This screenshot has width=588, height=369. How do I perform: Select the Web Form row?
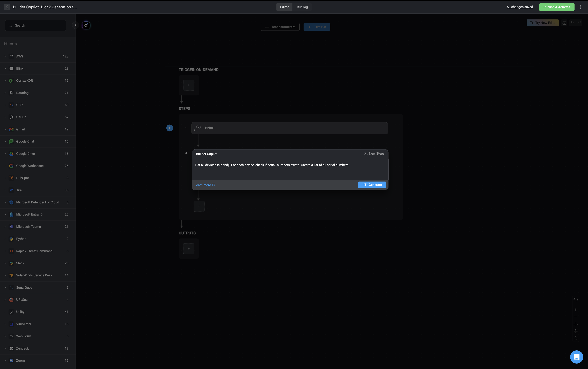coord(38,336)
